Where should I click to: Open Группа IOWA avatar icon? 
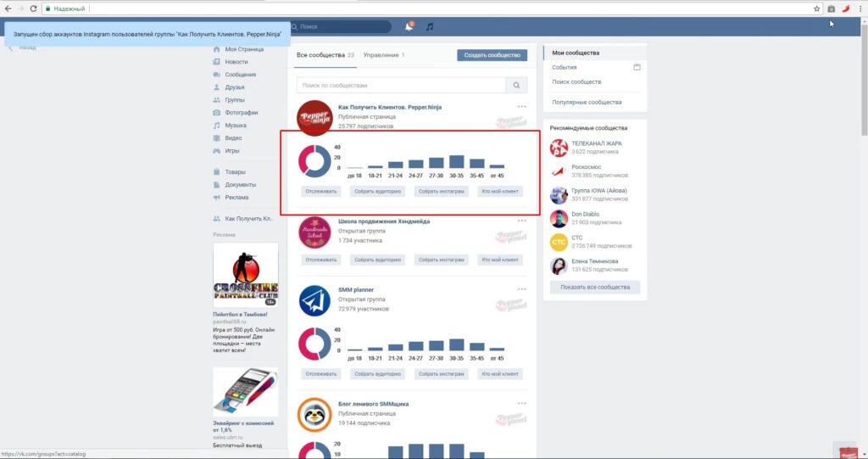pos(559,195)
